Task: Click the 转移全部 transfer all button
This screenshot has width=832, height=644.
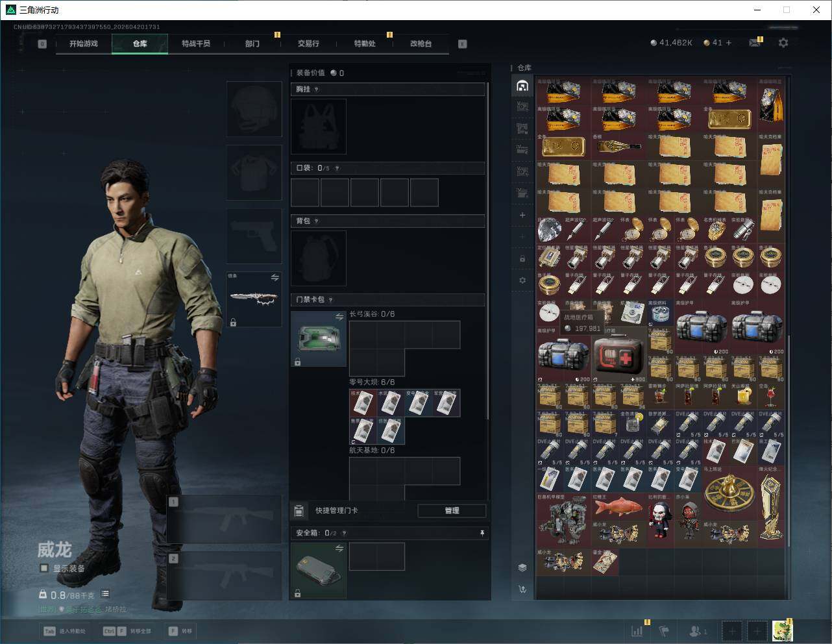Action: (x=126, y=631)
